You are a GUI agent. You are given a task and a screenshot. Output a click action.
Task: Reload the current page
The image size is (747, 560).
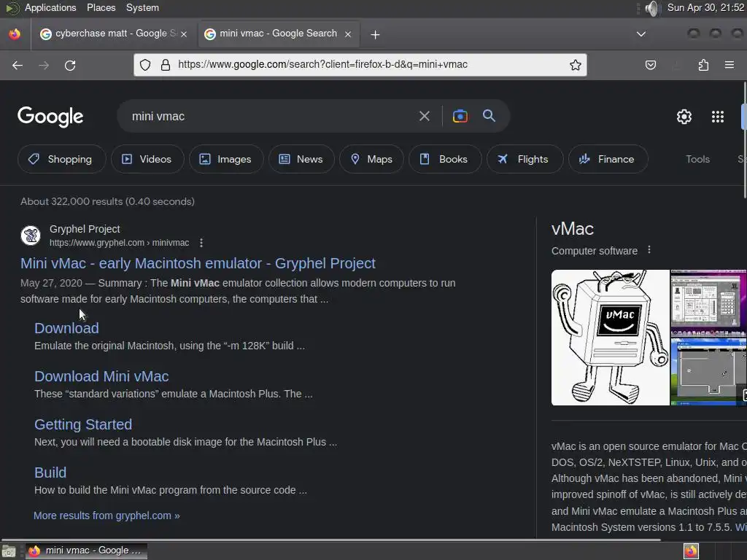click(x=70, y=65)
